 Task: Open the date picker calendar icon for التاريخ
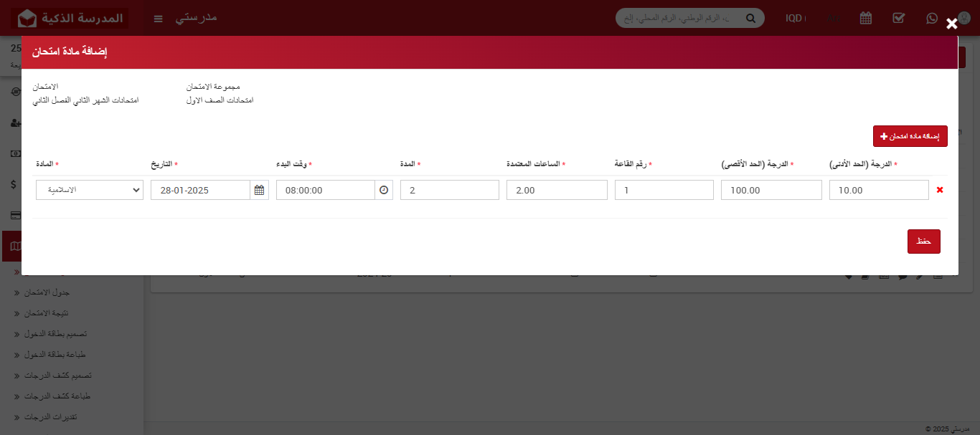259,189
